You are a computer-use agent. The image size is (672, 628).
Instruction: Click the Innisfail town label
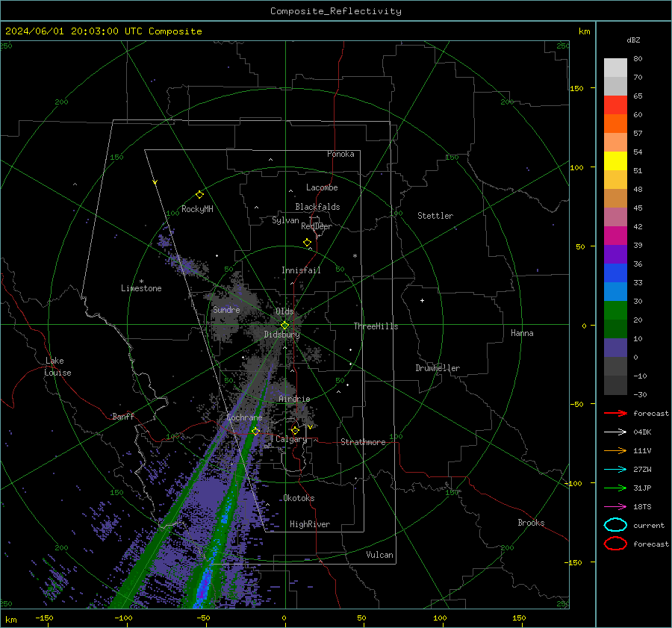301,270
